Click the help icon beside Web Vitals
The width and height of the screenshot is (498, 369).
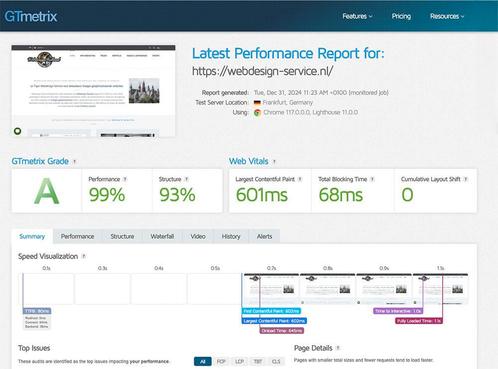point(274,161)
